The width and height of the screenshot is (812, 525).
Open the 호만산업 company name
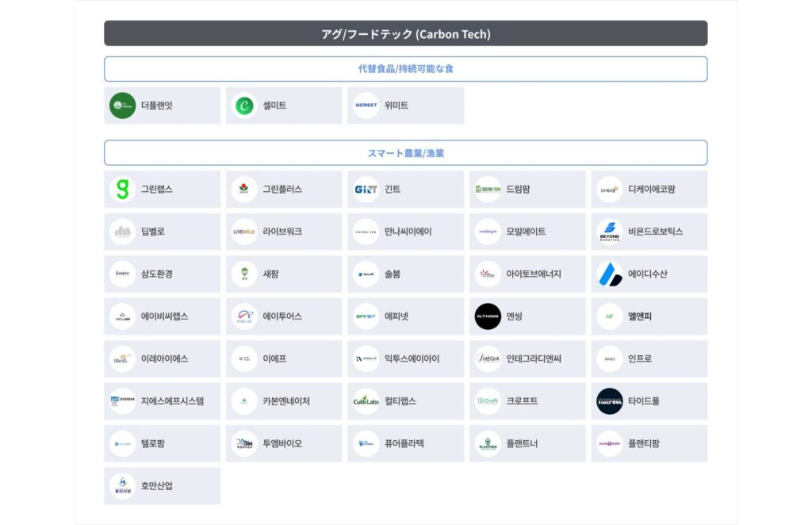[157, 486]
